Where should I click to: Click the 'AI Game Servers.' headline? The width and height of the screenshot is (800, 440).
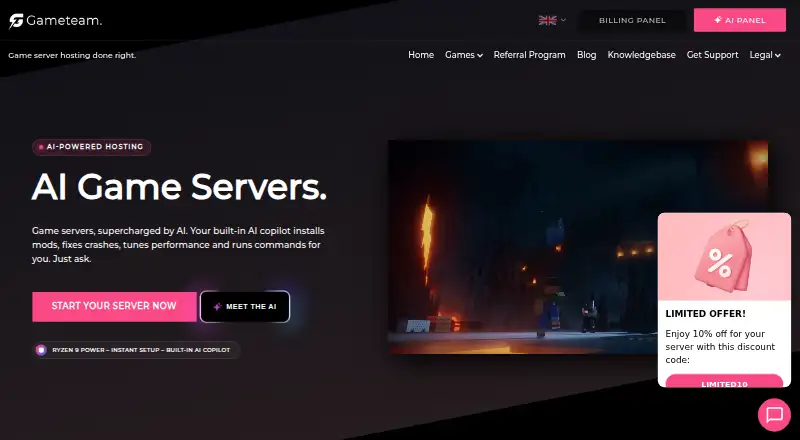(x=179, y=187)
